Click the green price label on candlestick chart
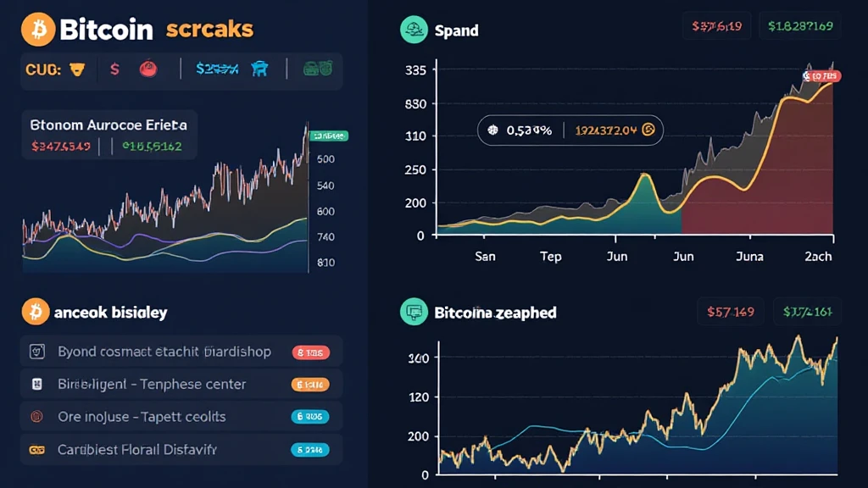Viewport: 868px width, 488px height. (x=329, y=136)
